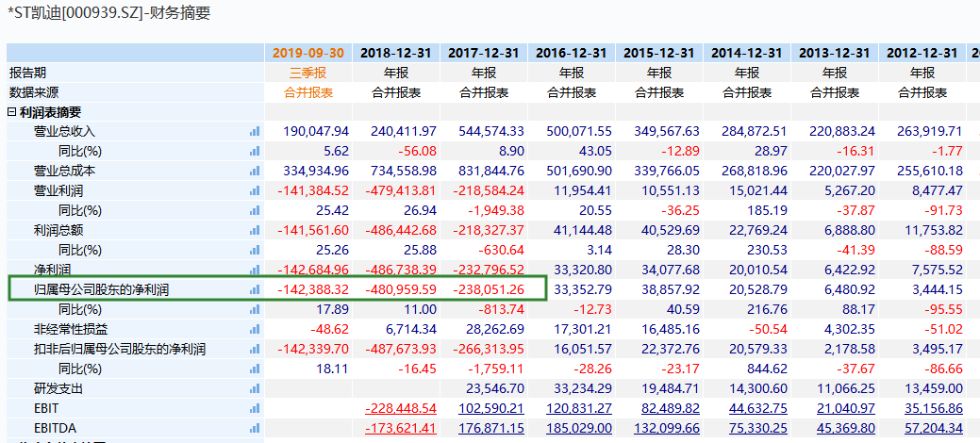Click the 三季报 report period cell

[308, 73]
